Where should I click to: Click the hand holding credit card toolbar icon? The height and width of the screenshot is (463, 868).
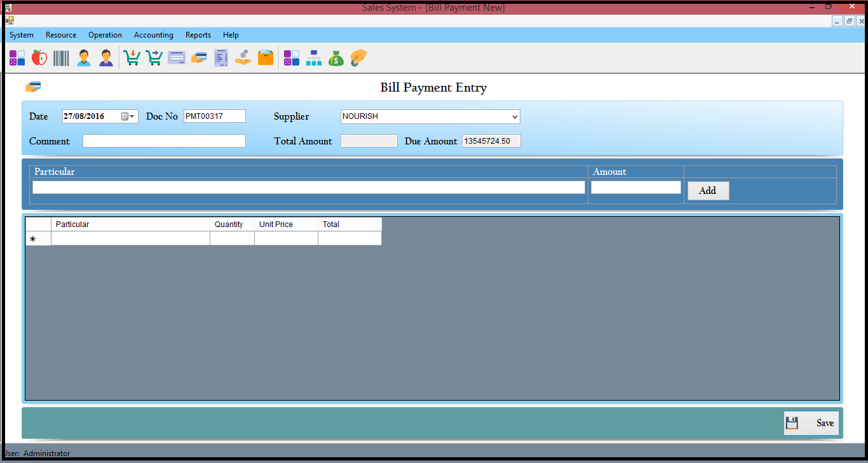click(x=199, y=58)
